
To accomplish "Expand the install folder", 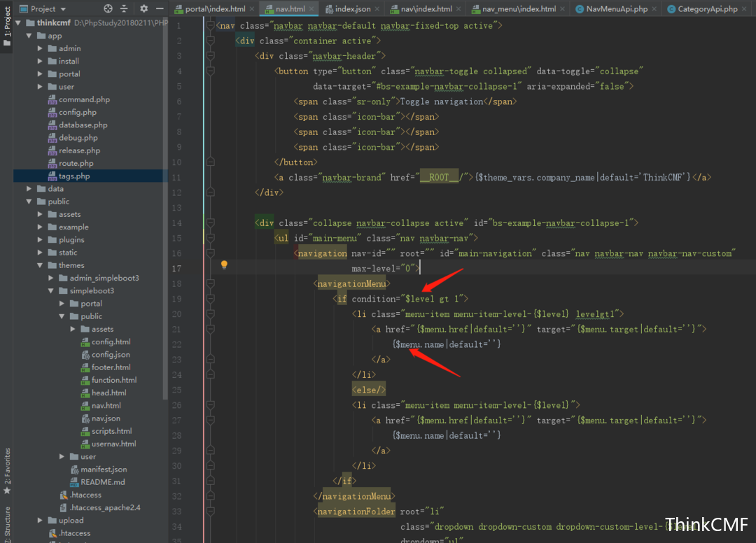I will [40, 61].
